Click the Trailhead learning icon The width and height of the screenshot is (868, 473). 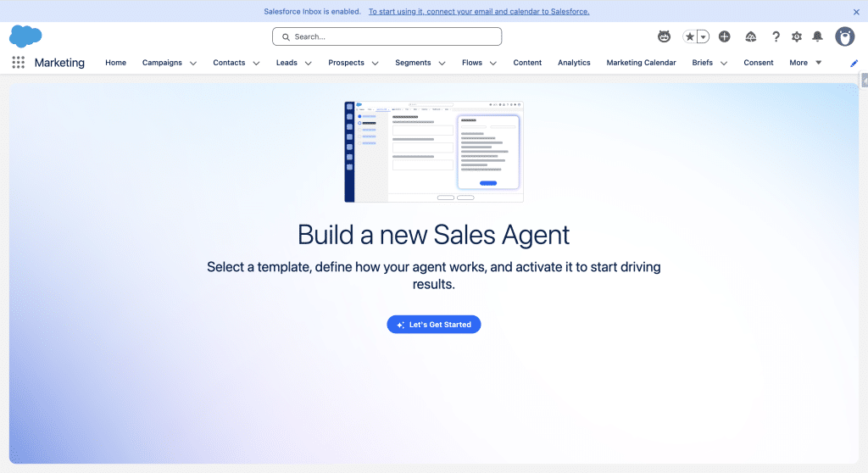751,36
